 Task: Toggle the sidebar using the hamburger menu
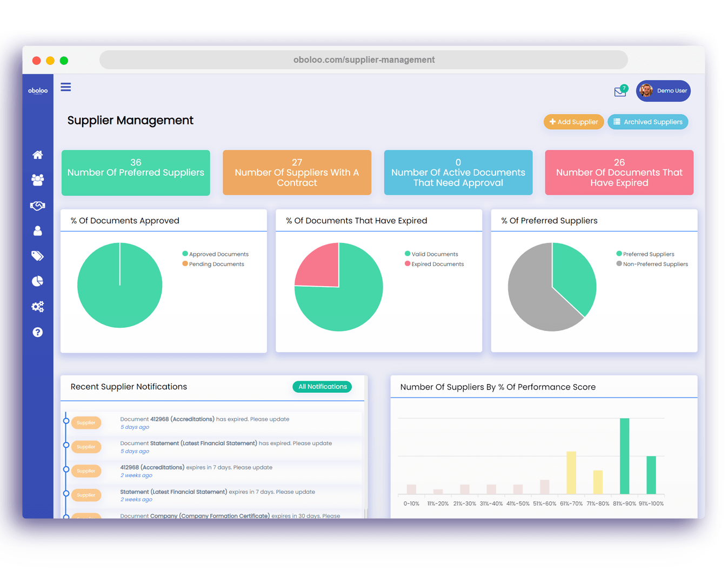pyautogui.click(x=65, y=87)
